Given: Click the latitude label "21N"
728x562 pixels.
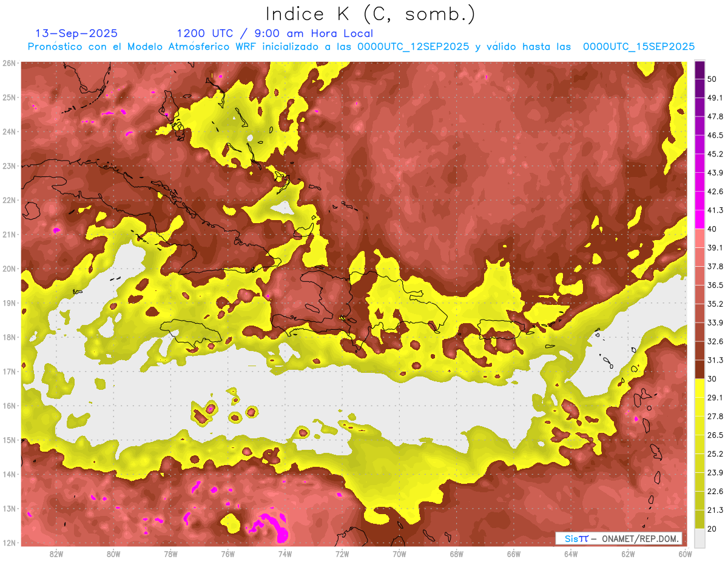Looking at the screenshot, I should (x=8, y=235).
